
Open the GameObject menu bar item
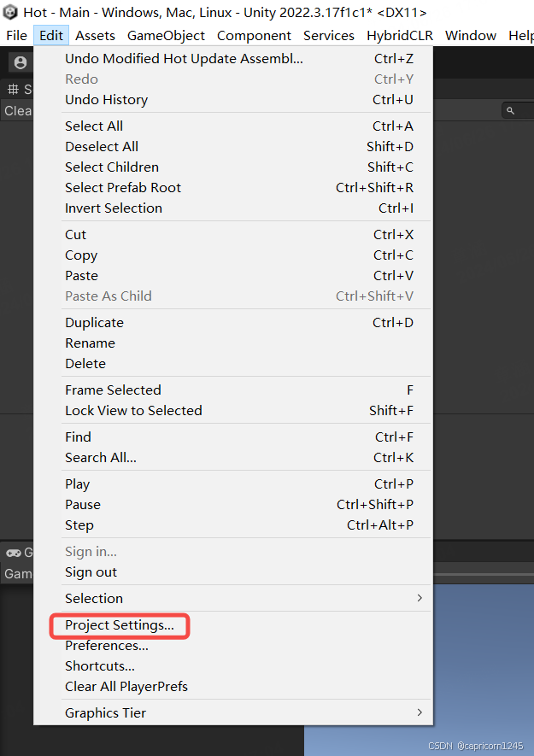167,36
